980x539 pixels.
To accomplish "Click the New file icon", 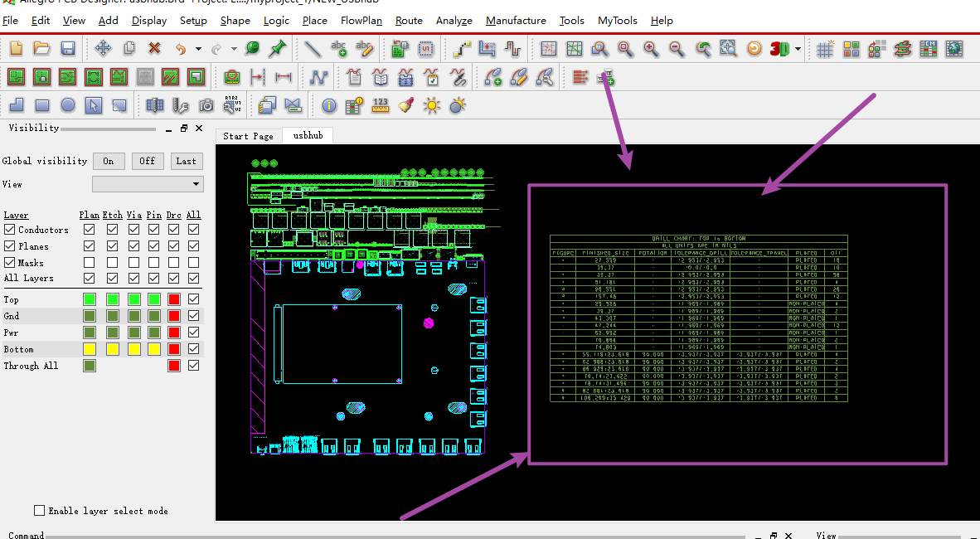I will [x=17, y=48].
